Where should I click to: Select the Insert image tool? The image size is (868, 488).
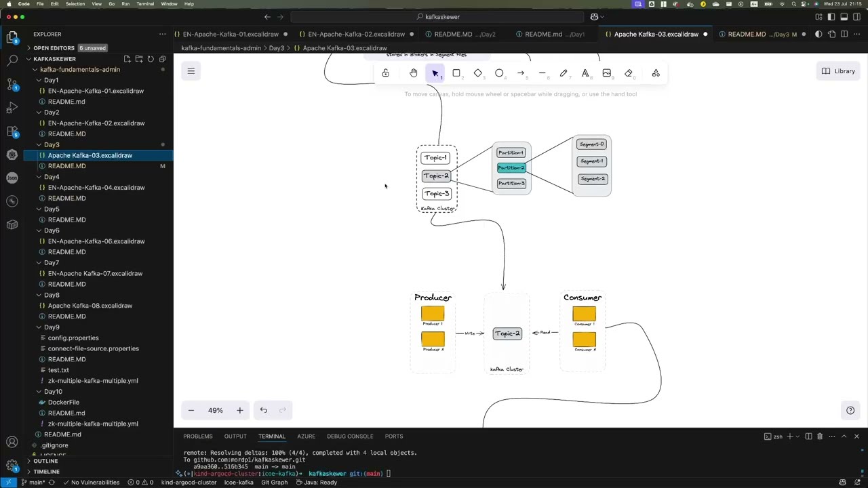607,73
